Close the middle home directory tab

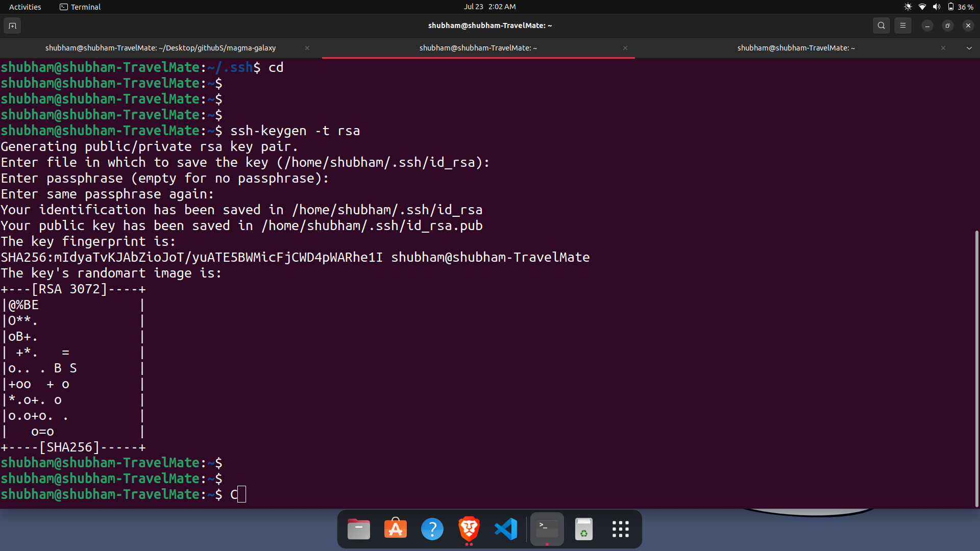point(625,48)
